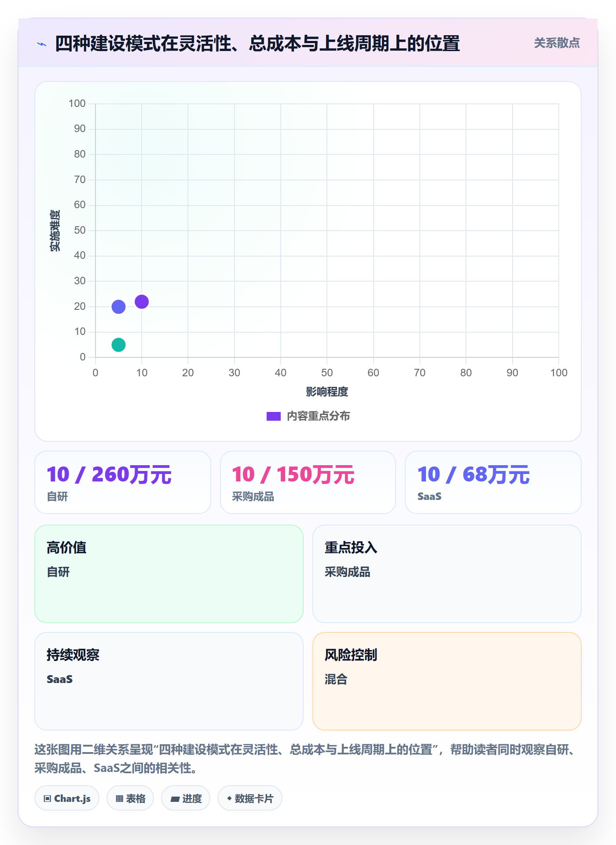
Task: Click the 关系散点 label in the header
Action: click(557, 43)
